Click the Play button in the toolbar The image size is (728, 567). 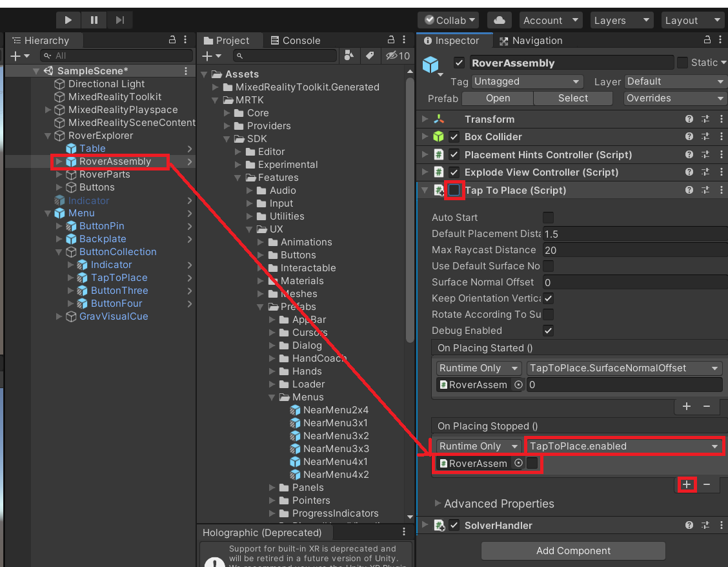68,20
